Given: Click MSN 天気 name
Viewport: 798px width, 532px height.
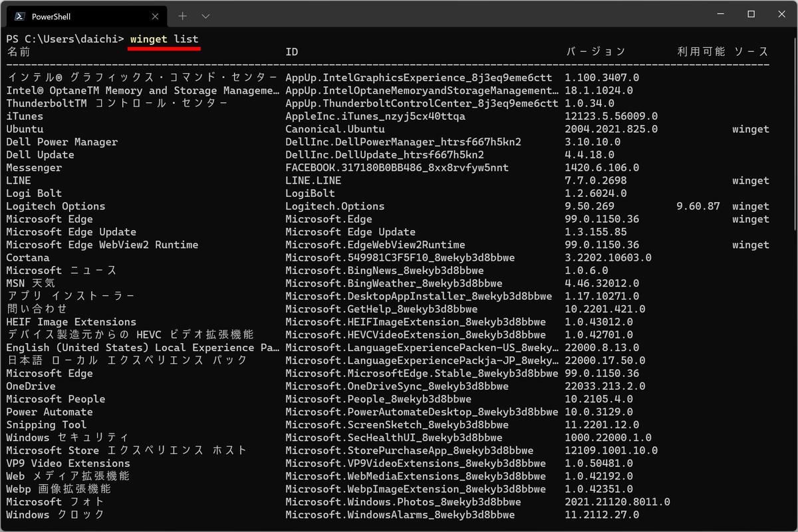Looking at the screenshot, I should 31,283.
